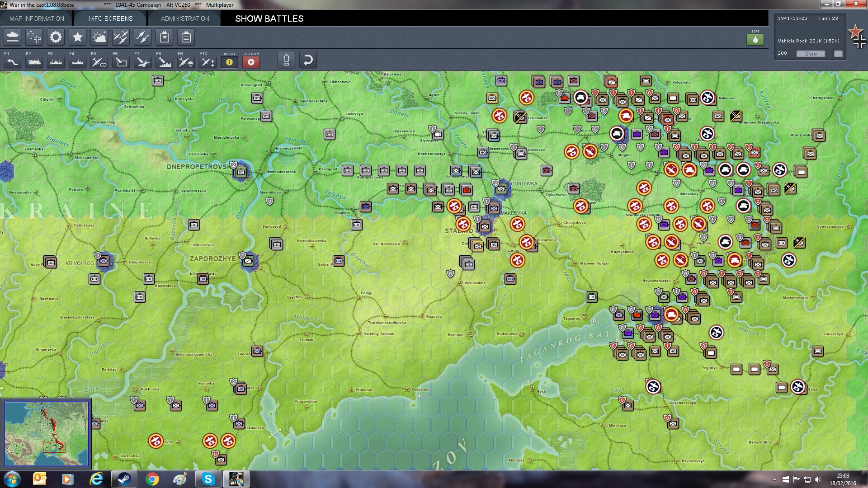The height and width of the screenshot is (488, 868).
Task: Click the Snow weather button
Action: pyautogui.click(x=811, y=54)
